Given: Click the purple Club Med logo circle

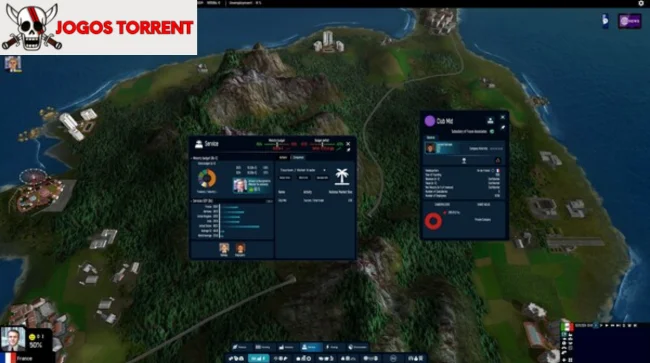Looking at the screenshot, I should click(x=429, y=121).
